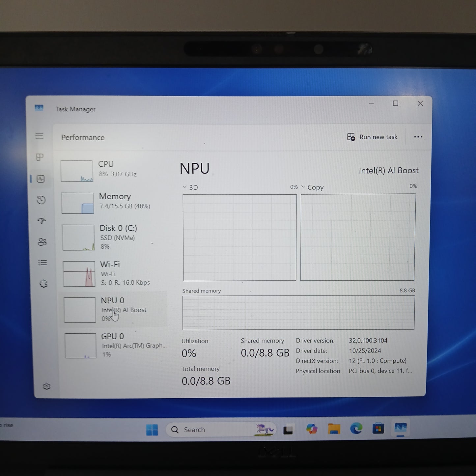Click the Shared memory graph
Screen dimensions: 476x476
pos(298,313)
